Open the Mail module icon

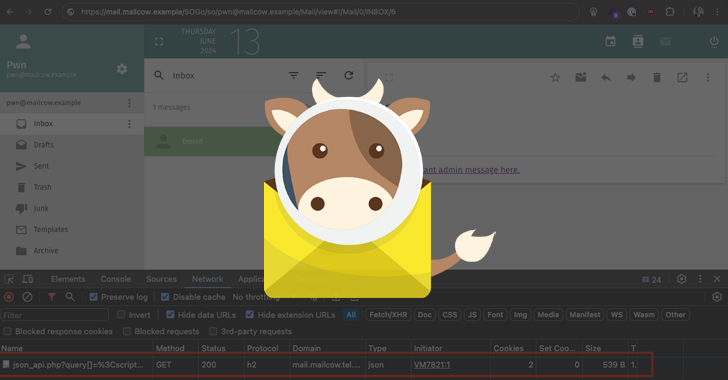665,41
